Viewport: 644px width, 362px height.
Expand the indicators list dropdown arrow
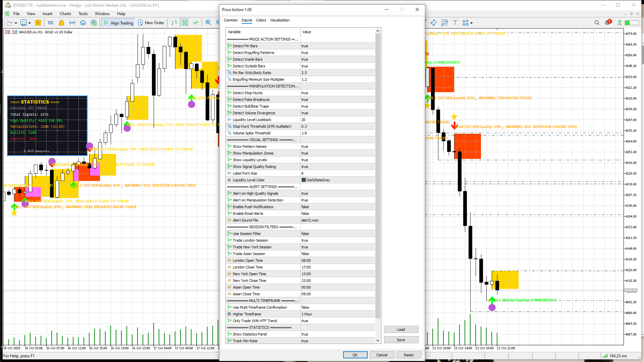pyautogui.click(x=30, y=23)
